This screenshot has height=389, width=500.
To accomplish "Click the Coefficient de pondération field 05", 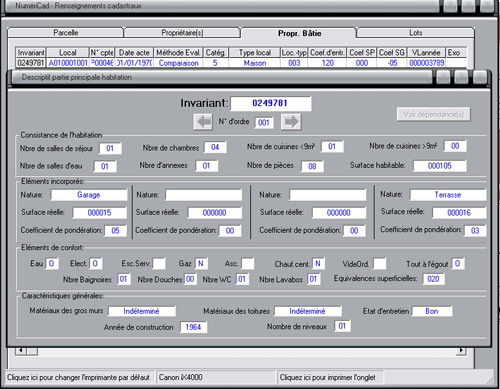I will click(x=115, y=231).
